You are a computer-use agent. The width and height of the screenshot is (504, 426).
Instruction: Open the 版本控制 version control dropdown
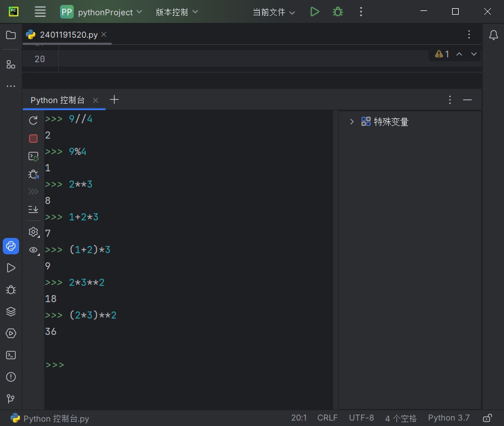(177, 12)
